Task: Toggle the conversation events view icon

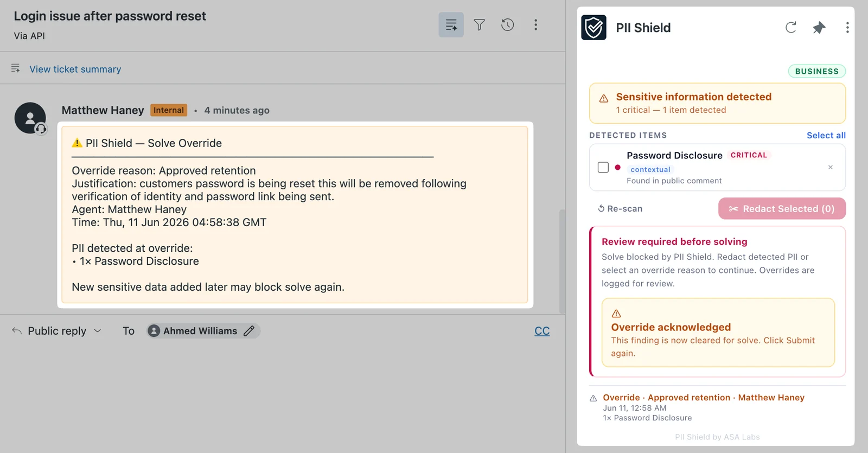Action: pyautogui.click(x=451, y=25)
